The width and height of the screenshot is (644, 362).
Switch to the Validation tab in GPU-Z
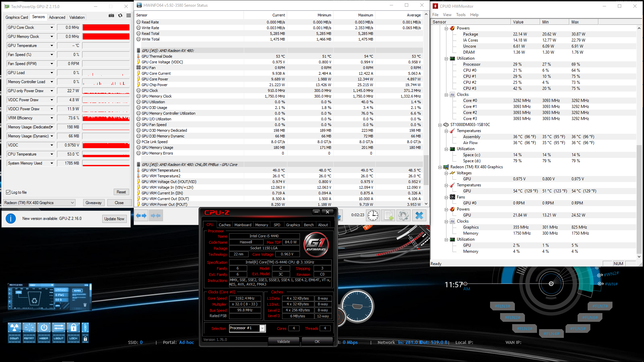(77, 17)
